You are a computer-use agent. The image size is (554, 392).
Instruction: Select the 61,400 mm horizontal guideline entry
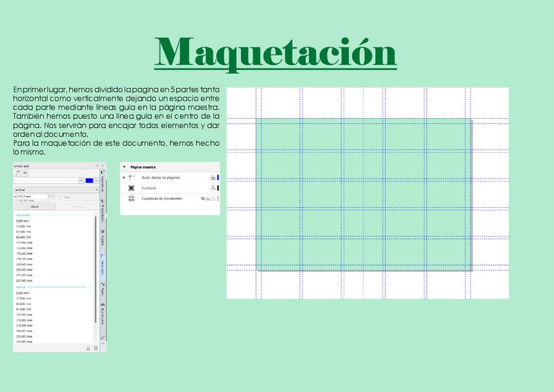(24, 232)
